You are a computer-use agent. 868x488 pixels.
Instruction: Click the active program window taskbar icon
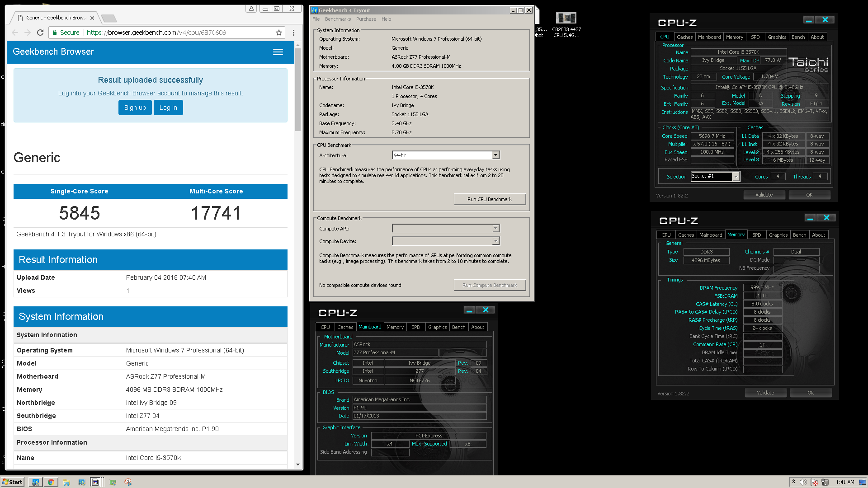pyautogui.click(x=96, y=482)
